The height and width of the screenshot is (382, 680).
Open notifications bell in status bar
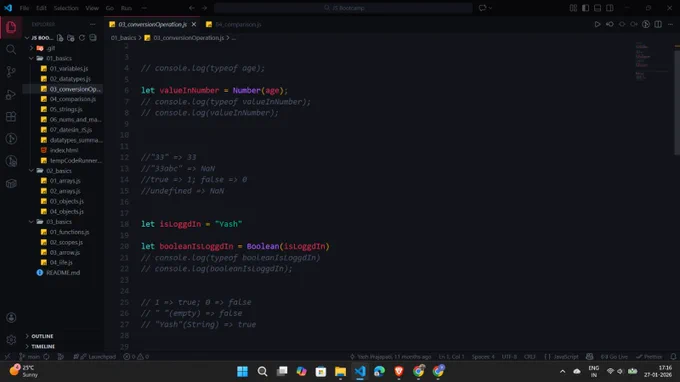click(x=673, y=356)
